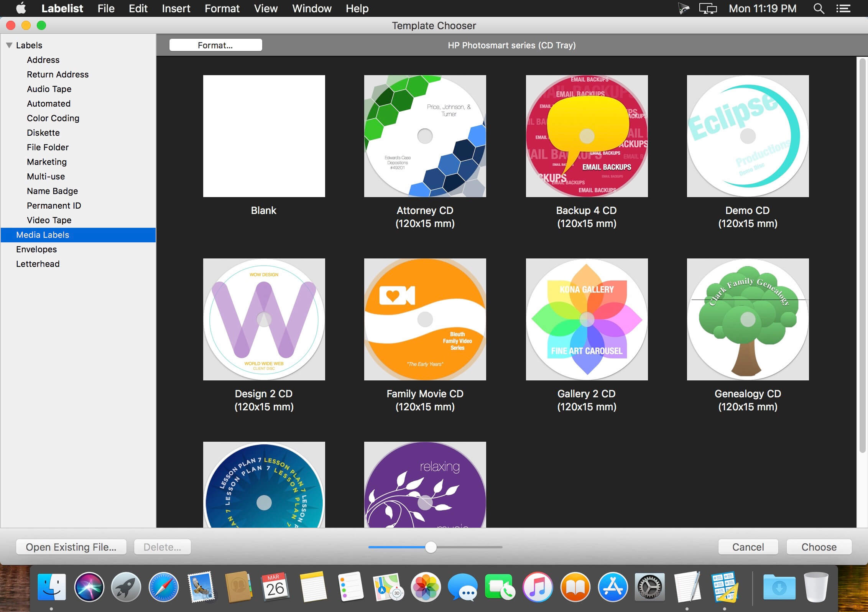Select the Genealogy CD tree template
Screen dimensions: 868x612
(x=748, y=319)
